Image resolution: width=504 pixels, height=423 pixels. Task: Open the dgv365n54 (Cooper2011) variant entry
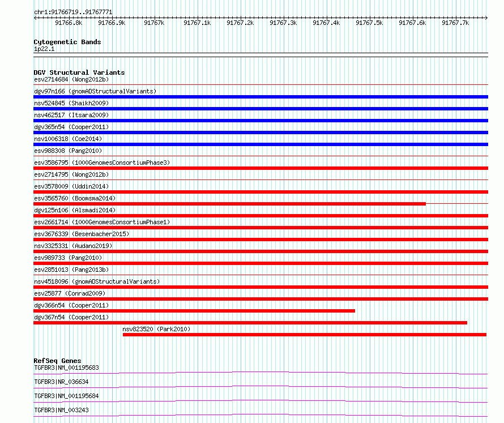[x=71, y=127]
